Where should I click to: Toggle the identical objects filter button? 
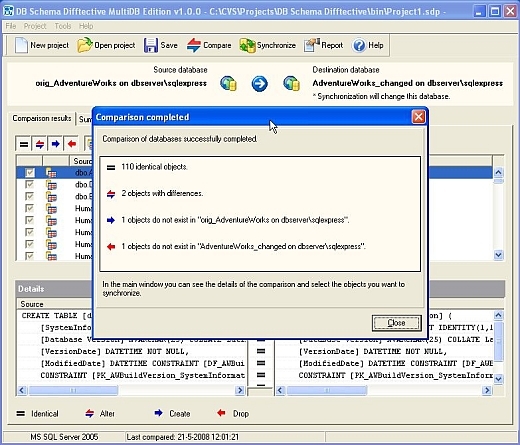click(x=24, y=144)
